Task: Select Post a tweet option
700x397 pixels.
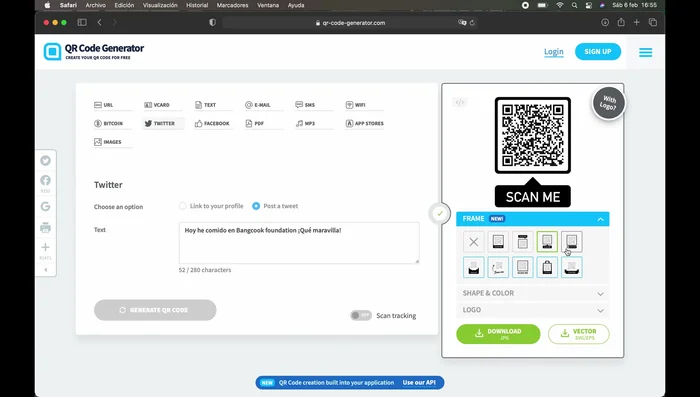Action: tap(256, 206)
